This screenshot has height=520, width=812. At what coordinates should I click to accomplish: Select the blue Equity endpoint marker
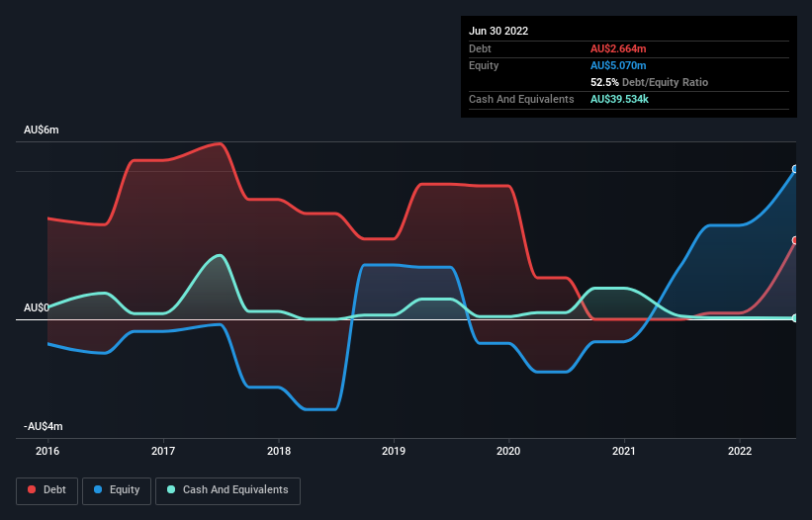tap(795, 169)
